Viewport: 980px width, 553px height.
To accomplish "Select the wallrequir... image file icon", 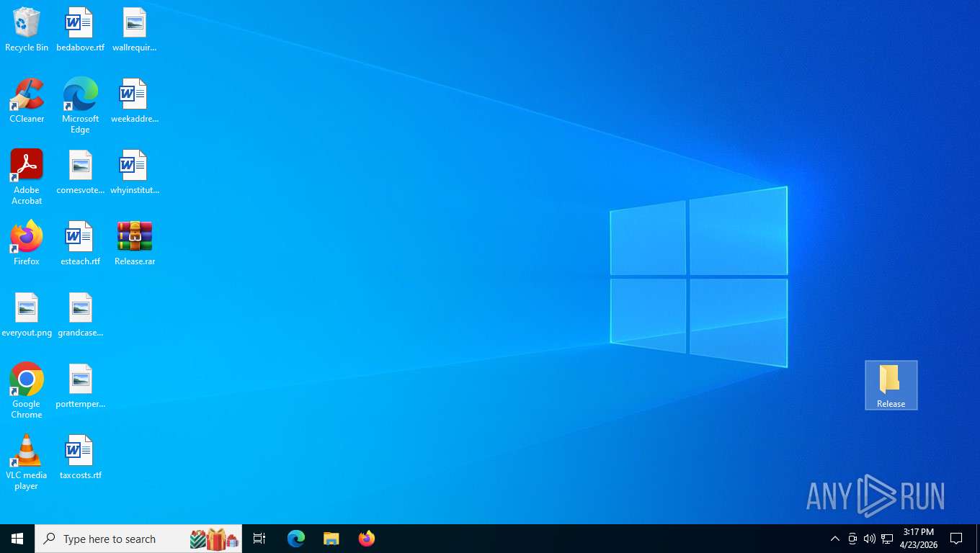I will [x=135, y=30].
